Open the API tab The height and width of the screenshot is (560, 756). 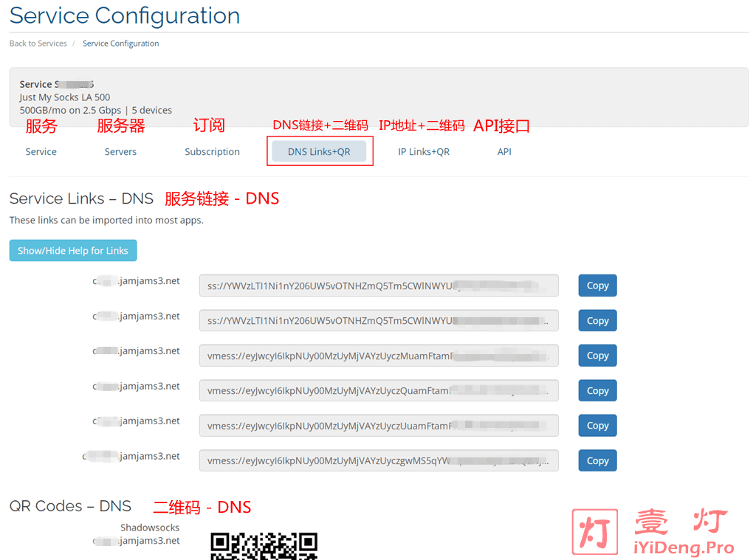(504, 152)
